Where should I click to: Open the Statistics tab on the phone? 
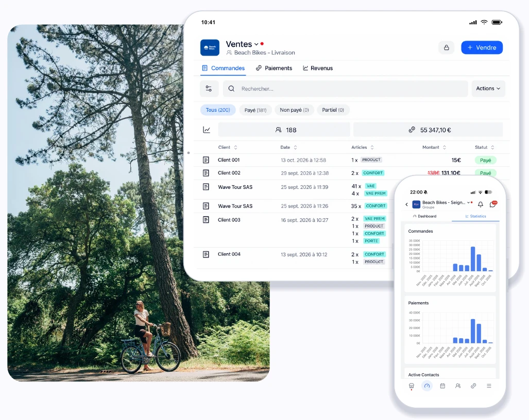pos(476,216)
